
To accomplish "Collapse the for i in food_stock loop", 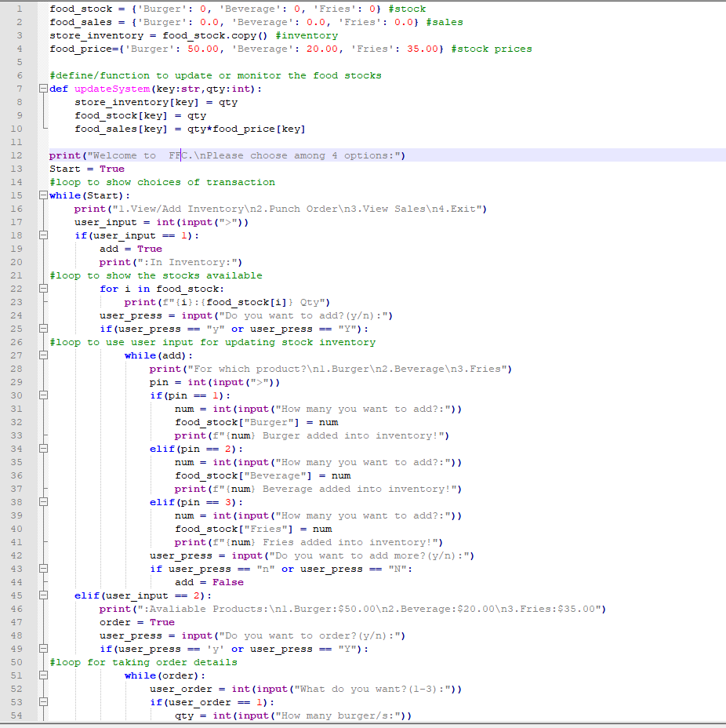I will pos(43,289).
